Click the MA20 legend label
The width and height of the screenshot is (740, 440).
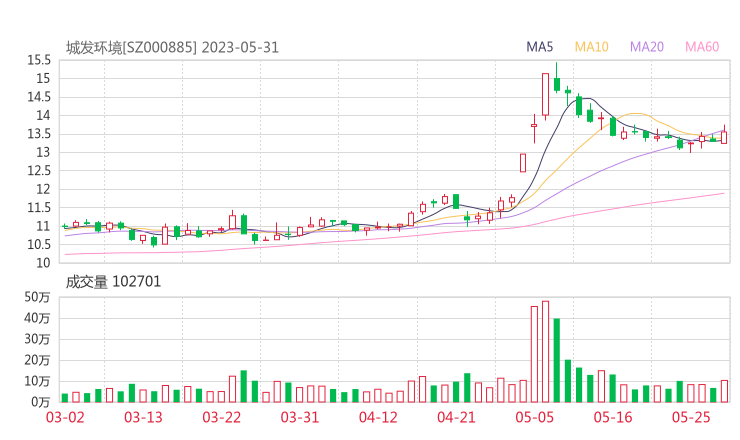[x=647, y=47]
